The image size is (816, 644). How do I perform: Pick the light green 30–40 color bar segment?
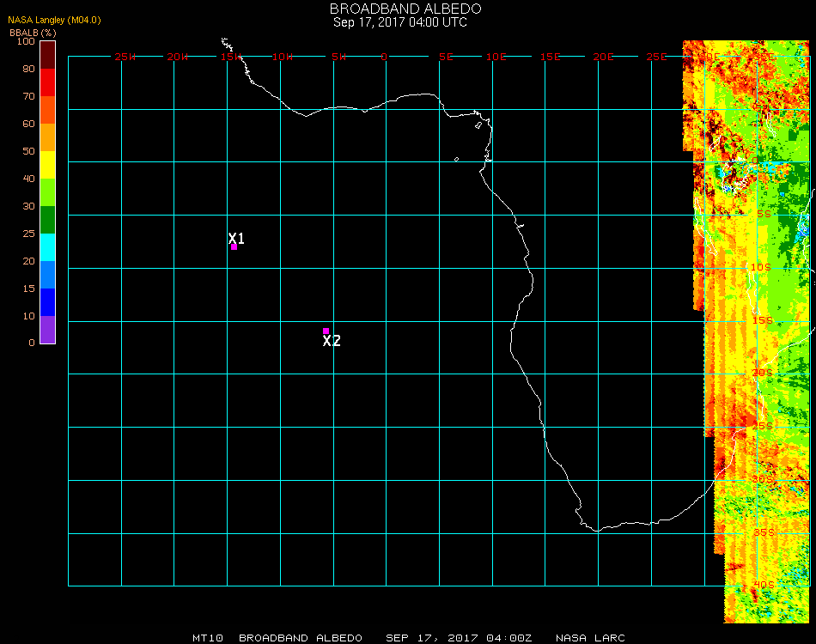coord(47,192)
